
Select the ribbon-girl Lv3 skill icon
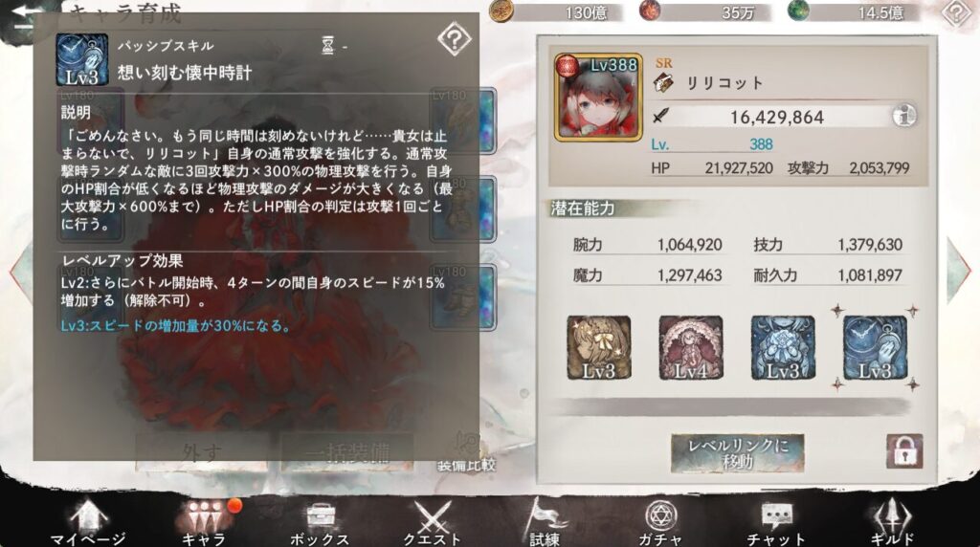(x=599, y=348)
